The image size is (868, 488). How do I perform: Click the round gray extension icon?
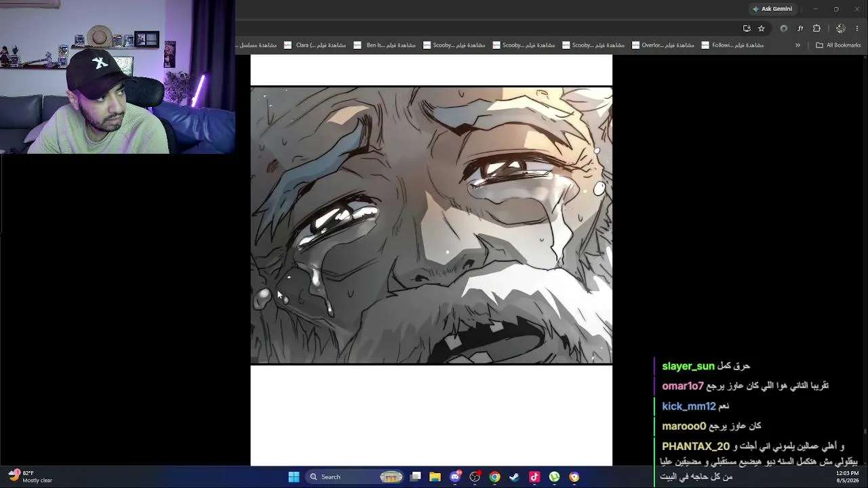click(784, 28)
